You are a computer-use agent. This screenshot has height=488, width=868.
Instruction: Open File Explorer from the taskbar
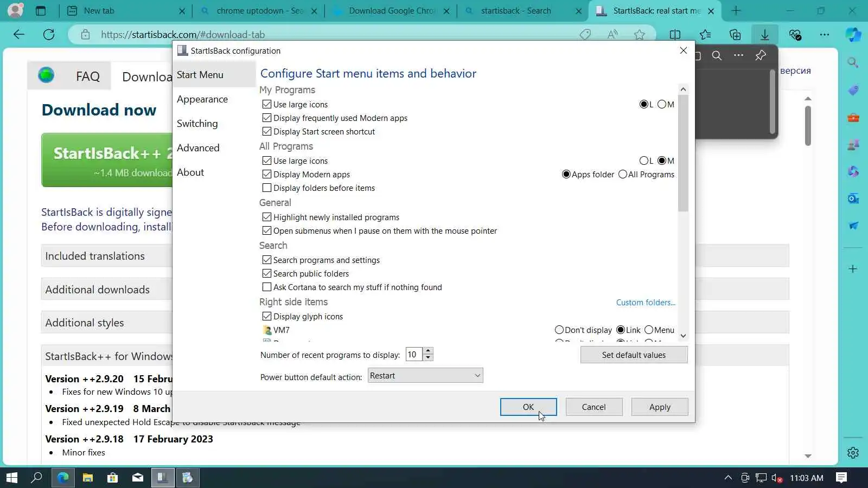pyautogui.click(x=87, y=478)
